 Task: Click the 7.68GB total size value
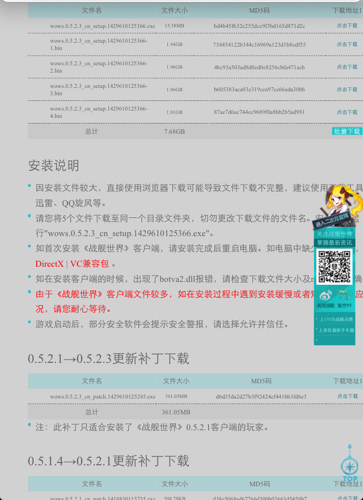coord(174,131)
